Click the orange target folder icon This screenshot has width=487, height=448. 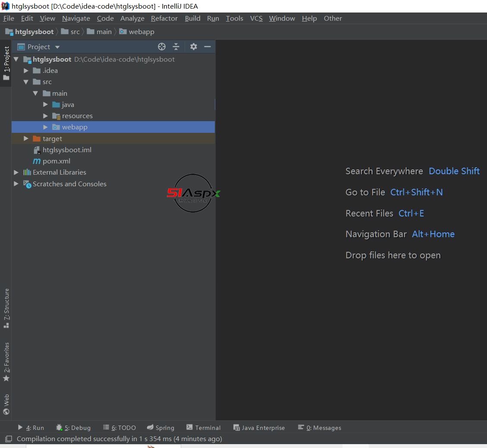pos(37,138)
